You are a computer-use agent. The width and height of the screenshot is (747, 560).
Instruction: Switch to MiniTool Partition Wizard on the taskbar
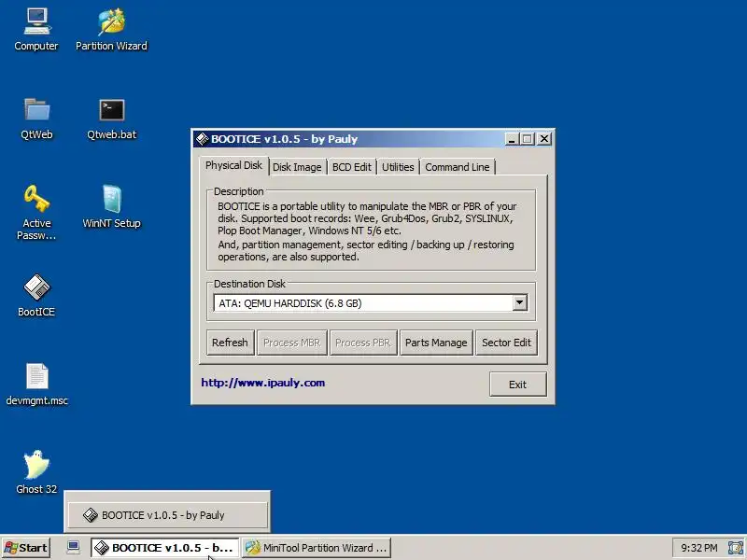[x=317, y=548]
